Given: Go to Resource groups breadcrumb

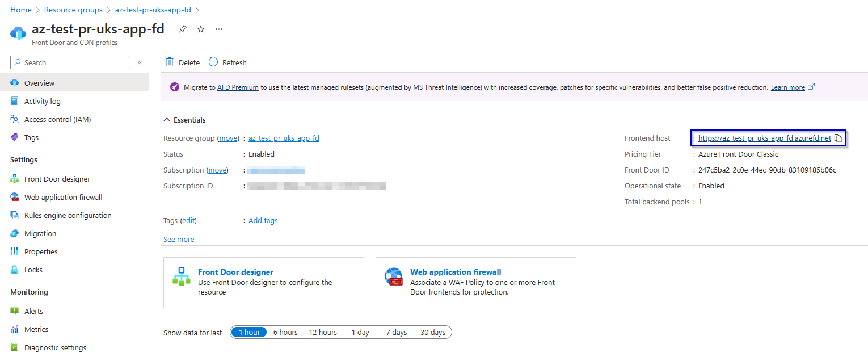Looking at the screenshot, I should point(73,10).
